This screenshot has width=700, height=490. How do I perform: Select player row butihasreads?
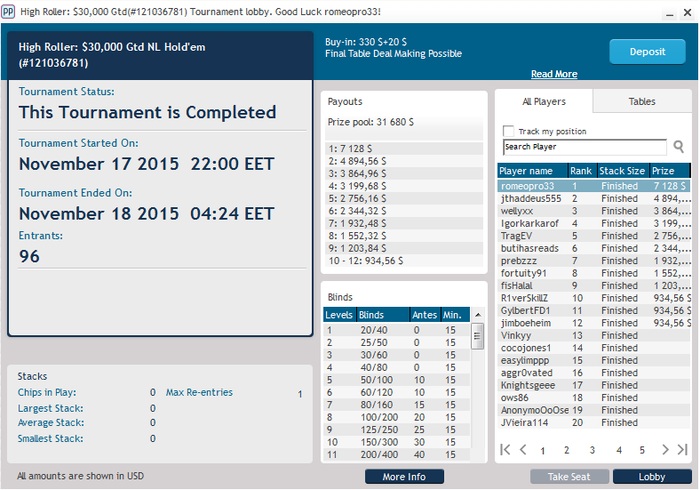[594, 249]
